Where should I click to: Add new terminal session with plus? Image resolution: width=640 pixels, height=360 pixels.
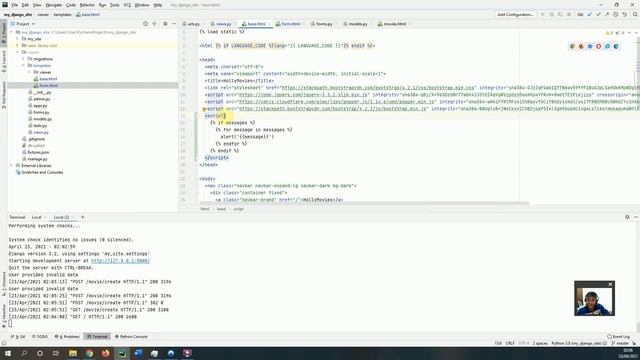(82, 217)
